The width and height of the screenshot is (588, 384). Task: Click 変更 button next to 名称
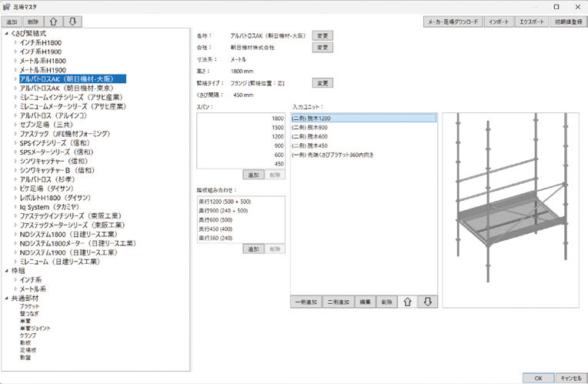coord(322,35)
